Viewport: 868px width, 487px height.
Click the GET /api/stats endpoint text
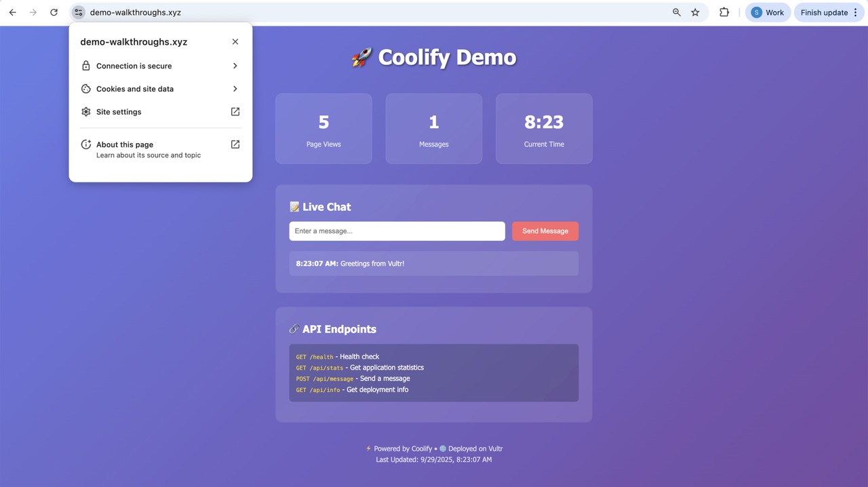319,368
